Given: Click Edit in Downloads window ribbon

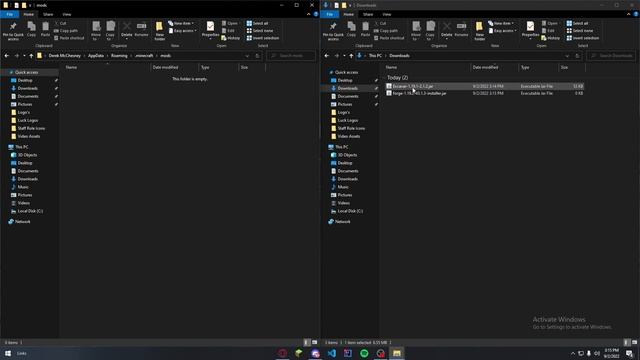Looking at the screenshot, I should (548, 31).
